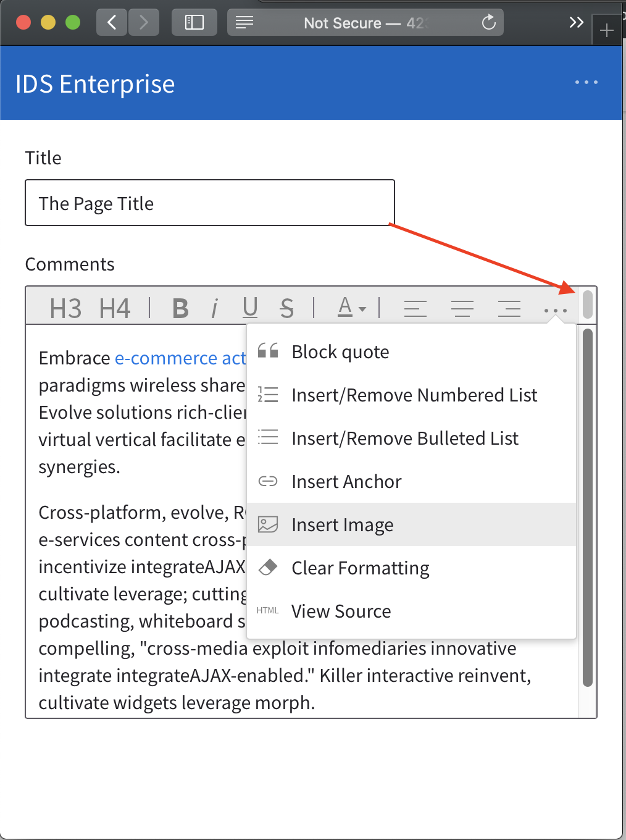
Task: Go forward in browser history
Action: [144, 23]
